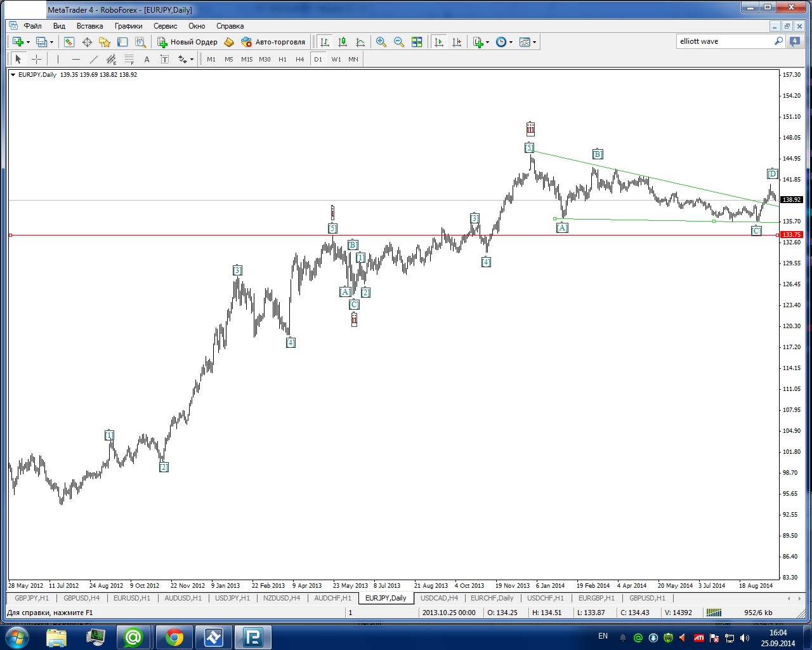Screen dimensions: 812x650
Task: Select the Vertical Line drawing tool
Action: click(x=58, y=59)
